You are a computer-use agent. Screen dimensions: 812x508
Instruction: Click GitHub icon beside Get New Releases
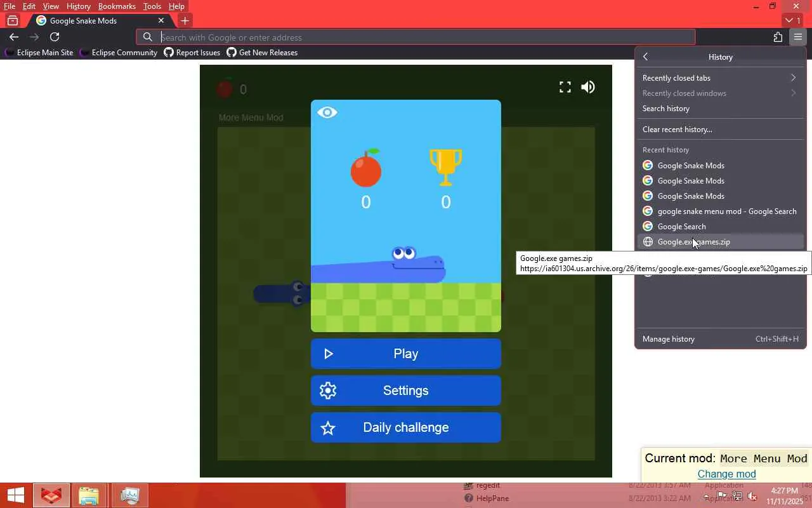[x=232, y=52]
